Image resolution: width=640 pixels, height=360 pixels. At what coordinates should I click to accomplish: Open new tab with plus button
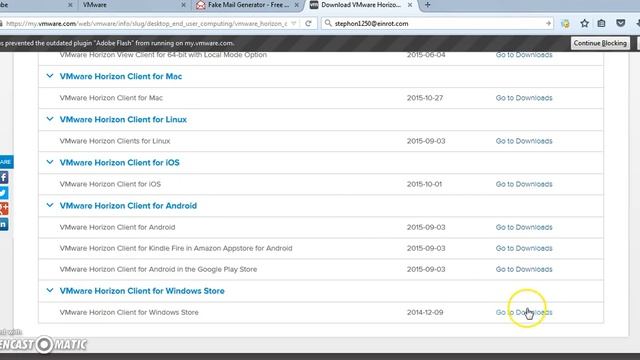427,5
